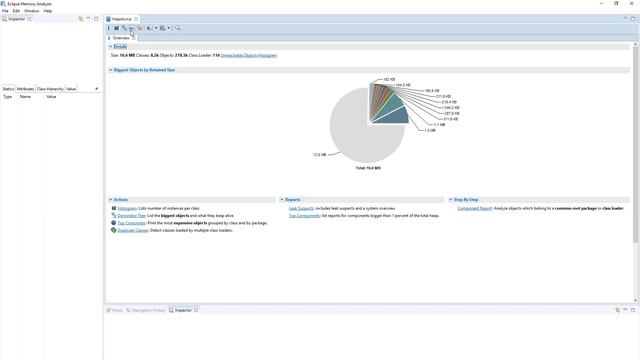Click the Top Consumers icon in Actions list
The width and height of the screenshot is (640, 360).
[x=113, y=223]
